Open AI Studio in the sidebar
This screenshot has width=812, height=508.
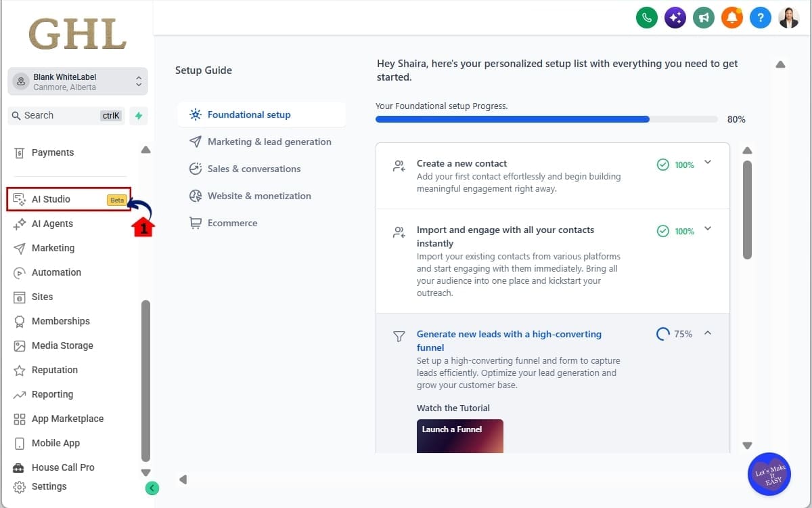[69, 199]
